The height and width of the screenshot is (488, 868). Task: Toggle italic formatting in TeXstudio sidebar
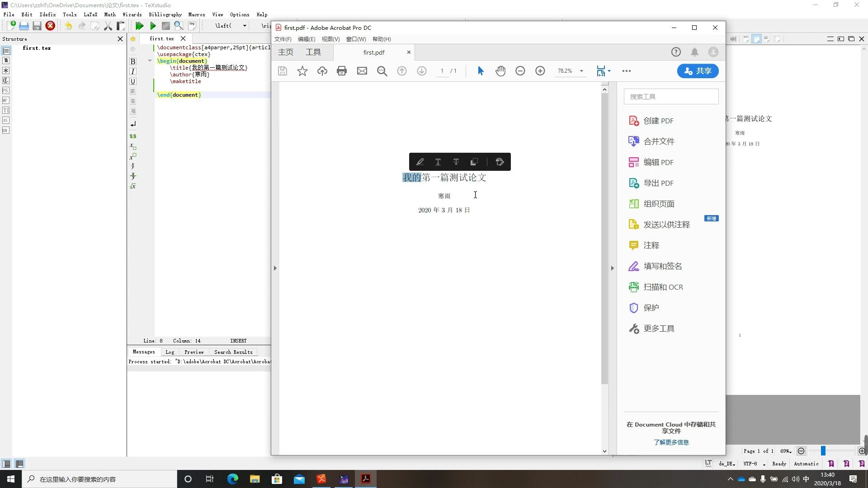(x=133, y=71)
